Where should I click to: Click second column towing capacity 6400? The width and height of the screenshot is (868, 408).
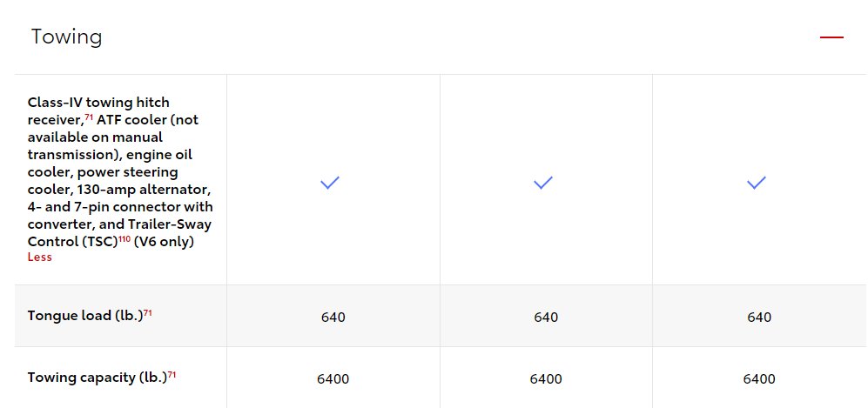point(546,379)
